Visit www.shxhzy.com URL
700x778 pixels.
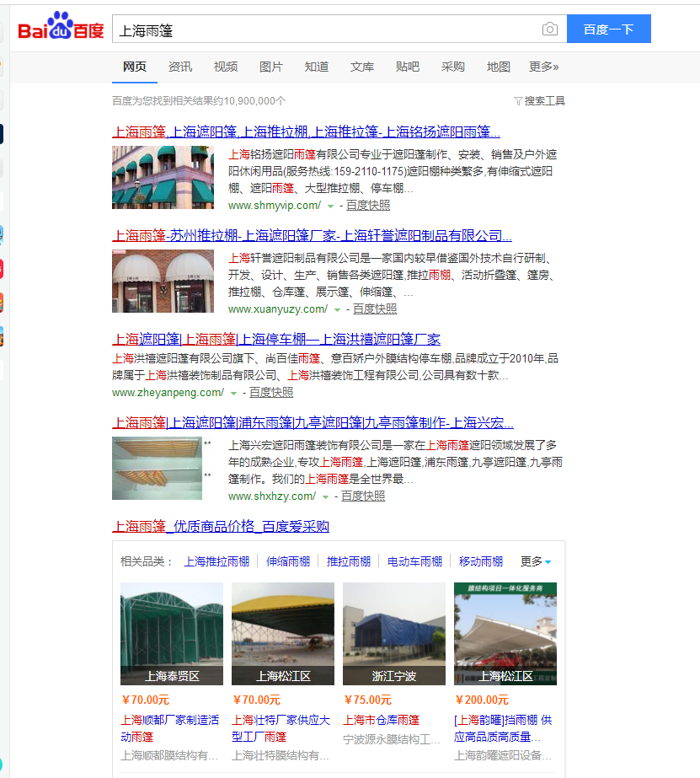coord(272,496)
